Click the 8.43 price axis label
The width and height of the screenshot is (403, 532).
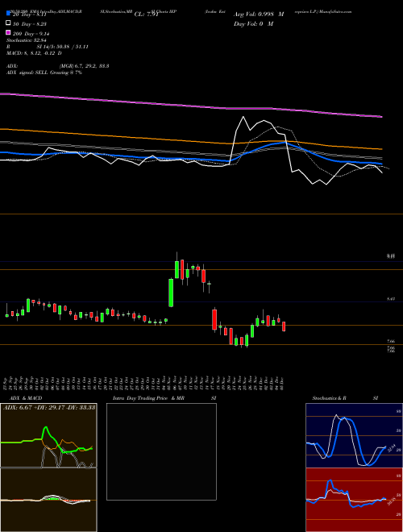[391, 298]
